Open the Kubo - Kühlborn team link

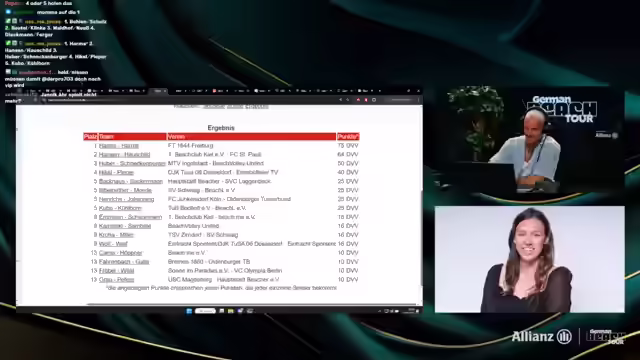click(x=120, y=208)
